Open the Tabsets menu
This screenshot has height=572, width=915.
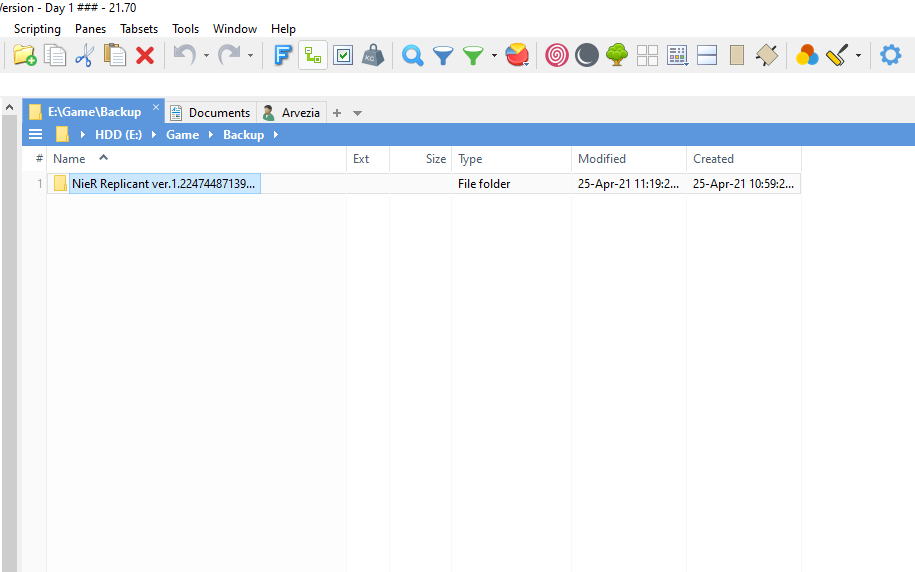coord(139,29)
